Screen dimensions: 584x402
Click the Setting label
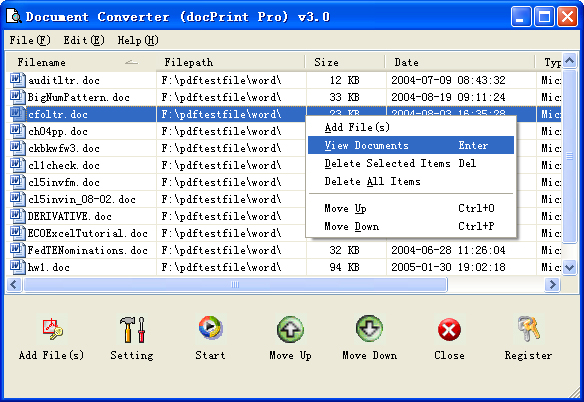tap(132, 355)
